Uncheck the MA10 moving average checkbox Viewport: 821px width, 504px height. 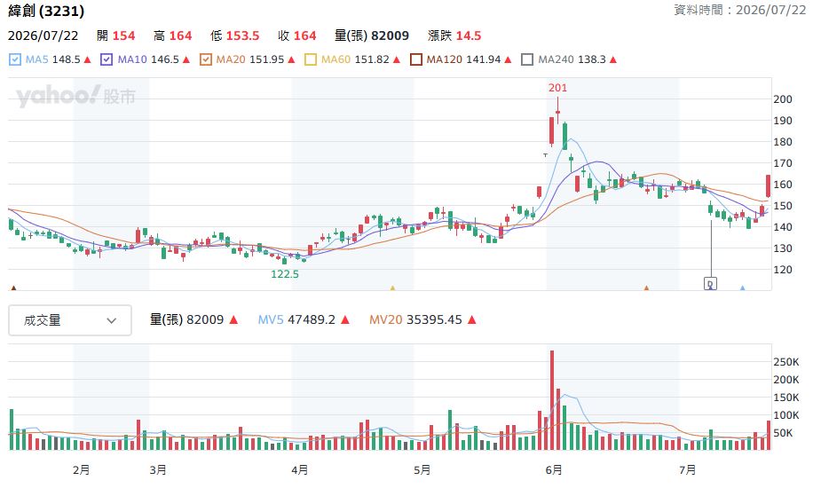(x=107, y=59)
